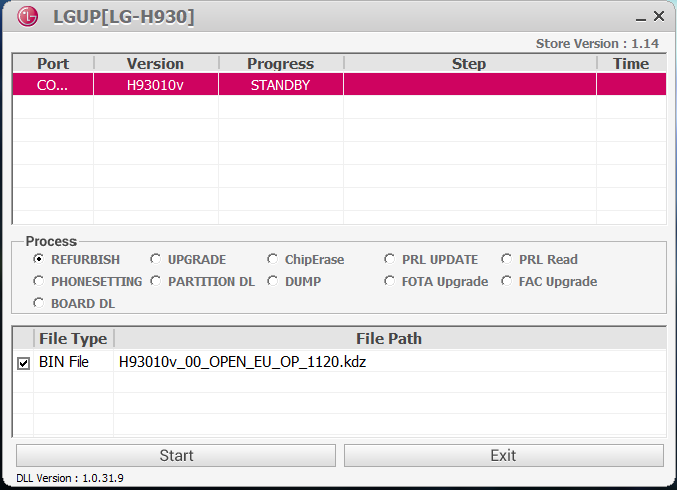Click the Progress column header
Image resolution: width=677 pixels, height=490 pixels.
280,64
